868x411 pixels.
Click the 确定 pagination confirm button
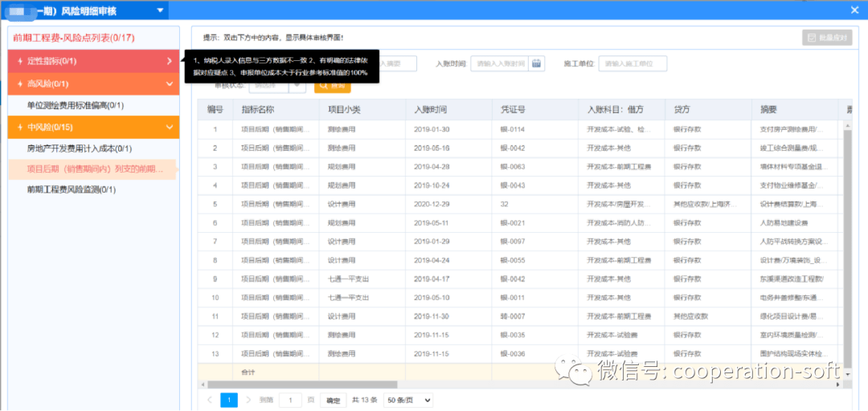334,401
